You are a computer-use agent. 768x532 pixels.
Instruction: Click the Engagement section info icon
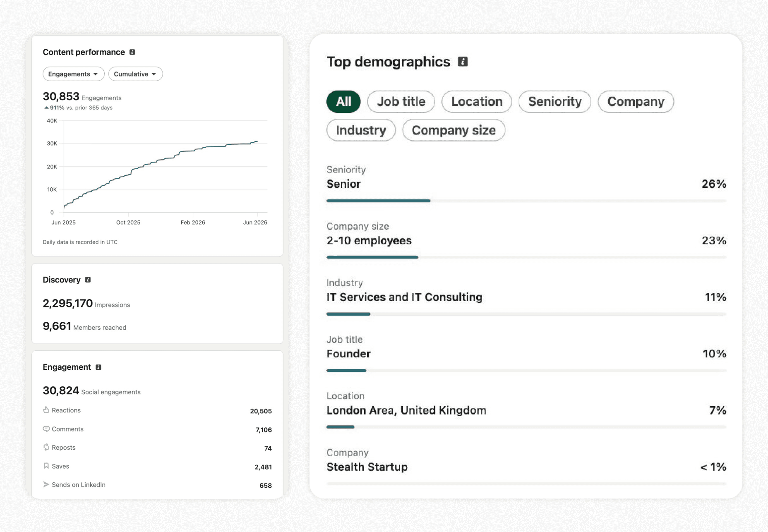pos(98,367)
